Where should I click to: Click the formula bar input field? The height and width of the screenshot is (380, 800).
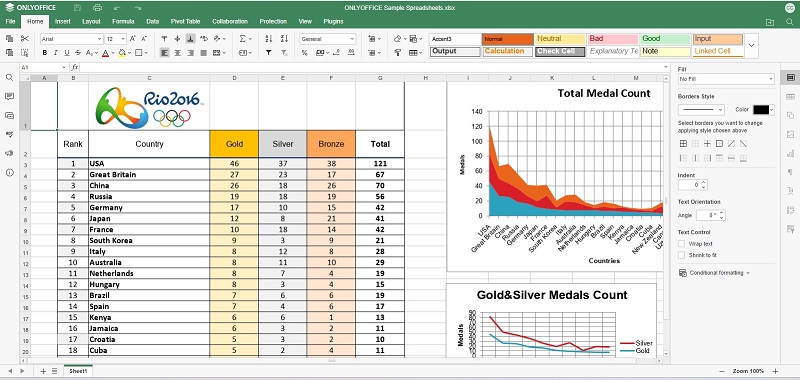tap(371, 67)
